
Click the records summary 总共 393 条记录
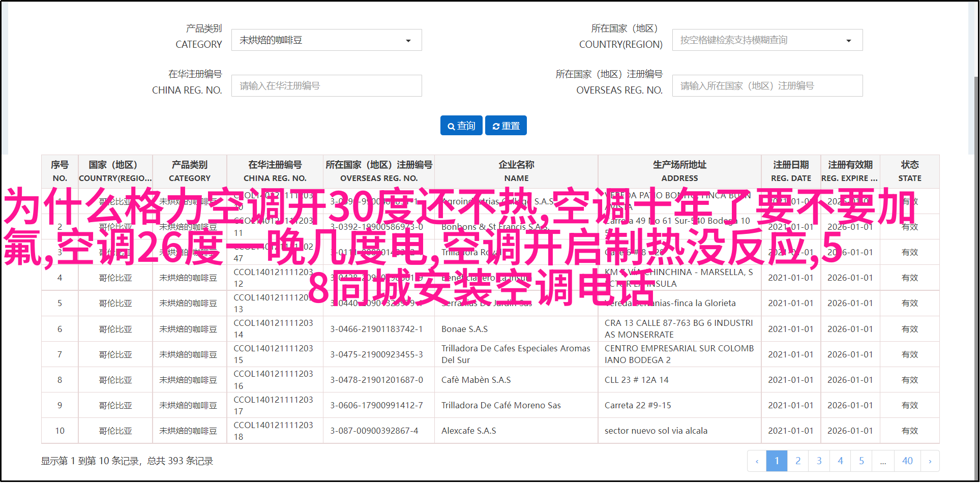coord(180,461)
